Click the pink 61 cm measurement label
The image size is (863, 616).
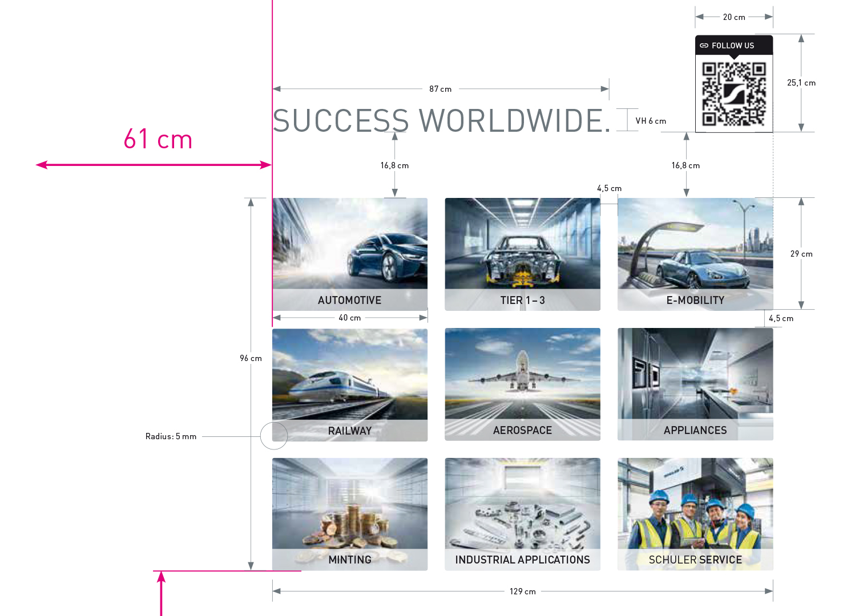tap(158, 140)
